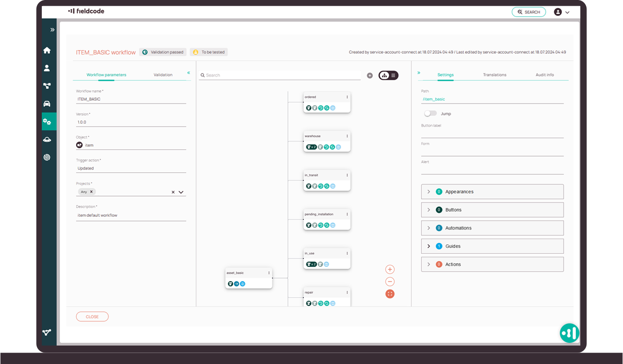
Task: Switch to list view using the view toggle
Action: (393, 75)
